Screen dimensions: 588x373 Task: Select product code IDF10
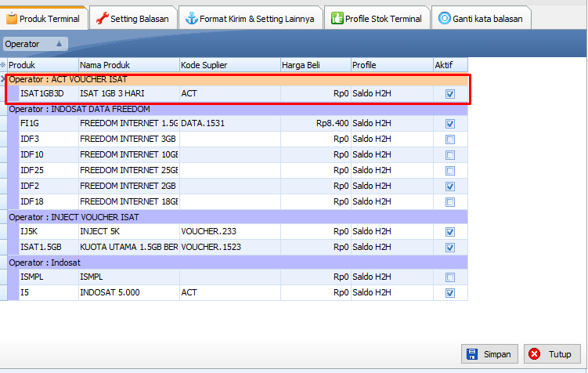(x=49, y=154)
